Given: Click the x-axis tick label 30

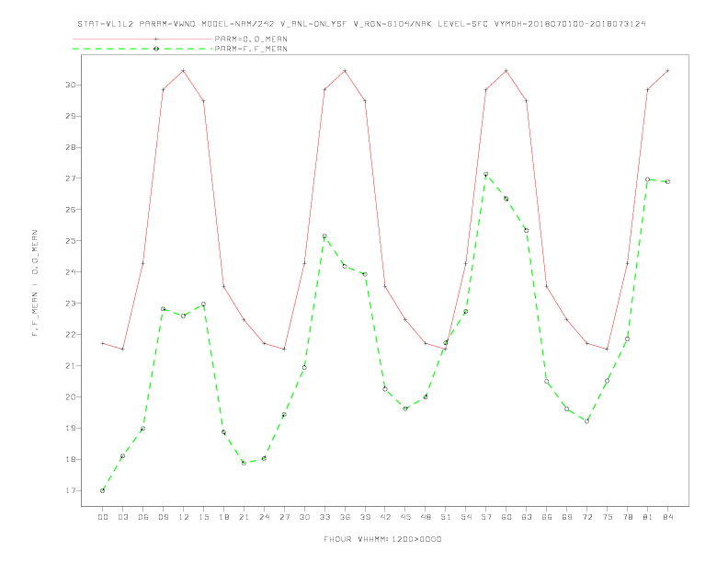Looking at the screenshot, I should pos(304,517).
